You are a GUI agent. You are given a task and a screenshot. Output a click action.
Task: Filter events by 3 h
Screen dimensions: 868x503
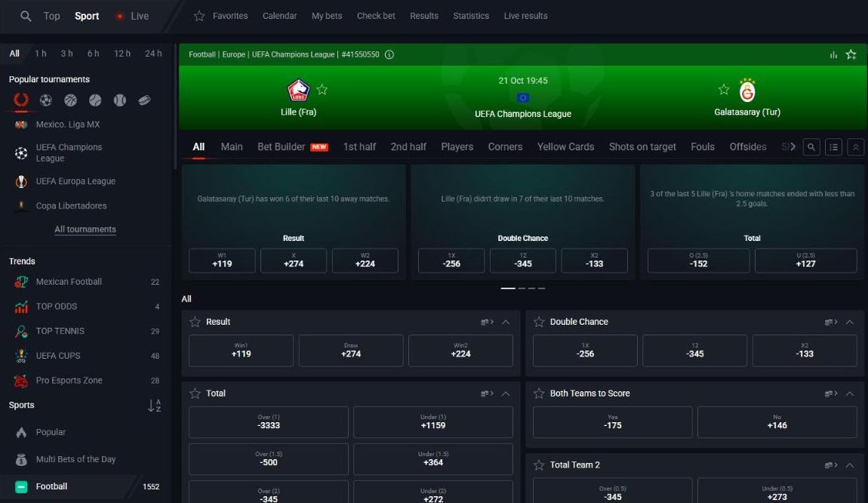(66, 54)
